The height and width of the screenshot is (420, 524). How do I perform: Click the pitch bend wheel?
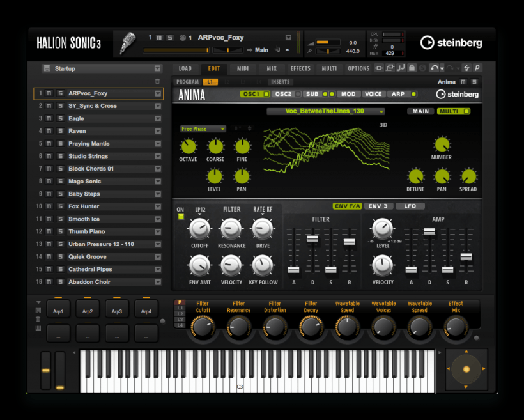pyautogui.click(x=46, y=370)
